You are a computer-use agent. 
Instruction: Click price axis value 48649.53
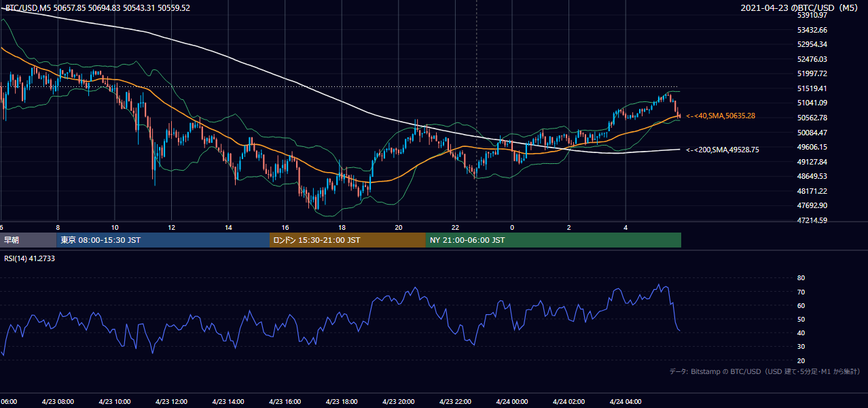(x=812, y=176)
